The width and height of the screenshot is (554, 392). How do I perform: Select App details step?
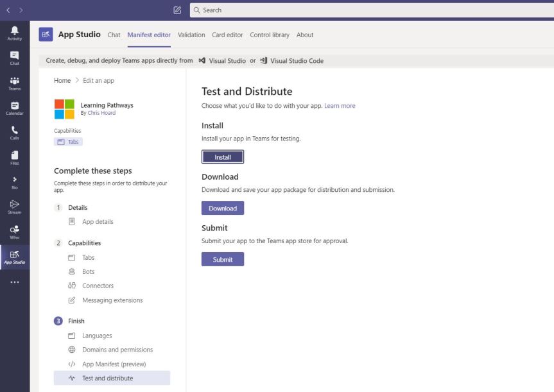(98, 222)
